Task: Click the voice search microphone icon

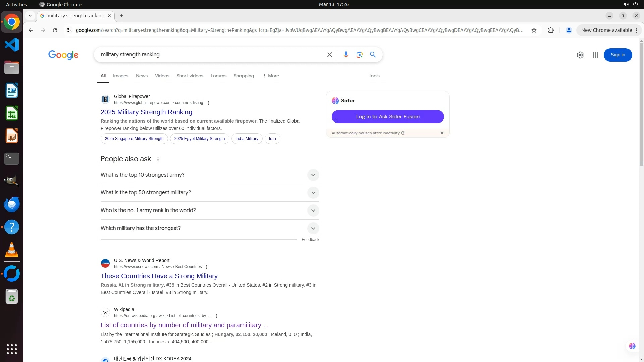Action: point(346,55)
